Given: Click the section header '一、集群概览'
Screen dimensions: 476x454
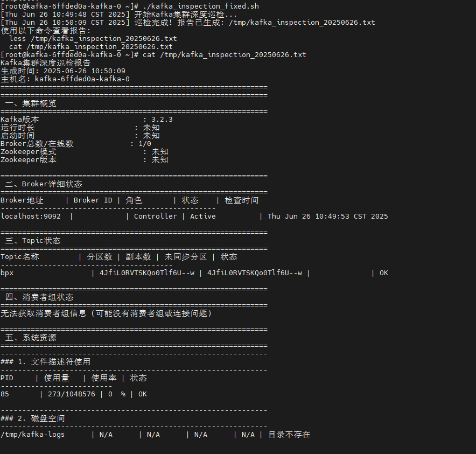Looking at the screenshot, I should [31, 103].
